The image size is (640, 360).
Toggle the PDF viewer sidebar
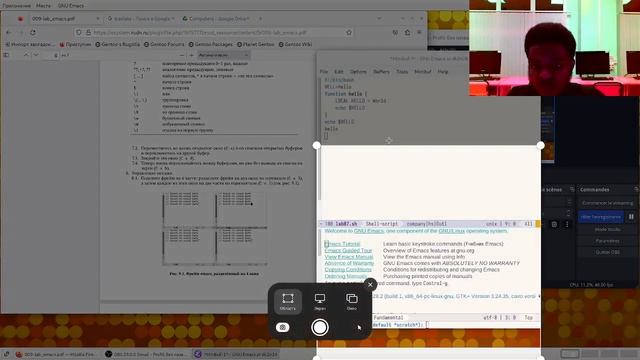tap(6, 55)
